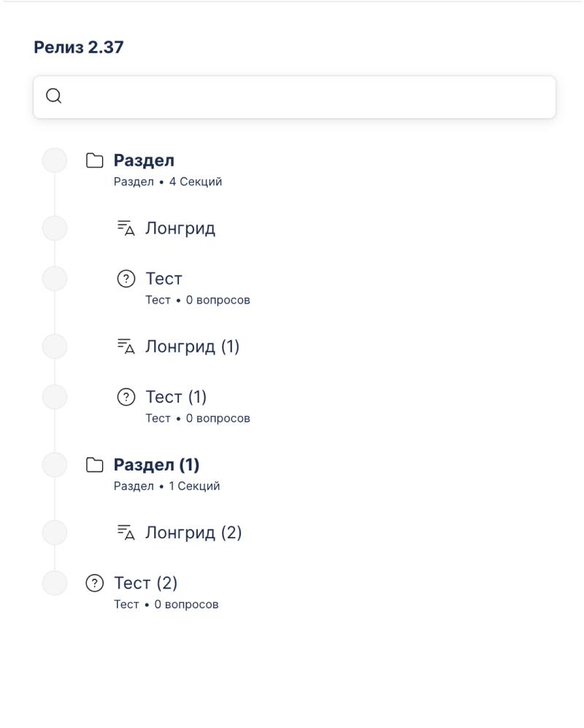Open the Раздел section title
Viewport: 584px width, 728px height.
[144, 160]
